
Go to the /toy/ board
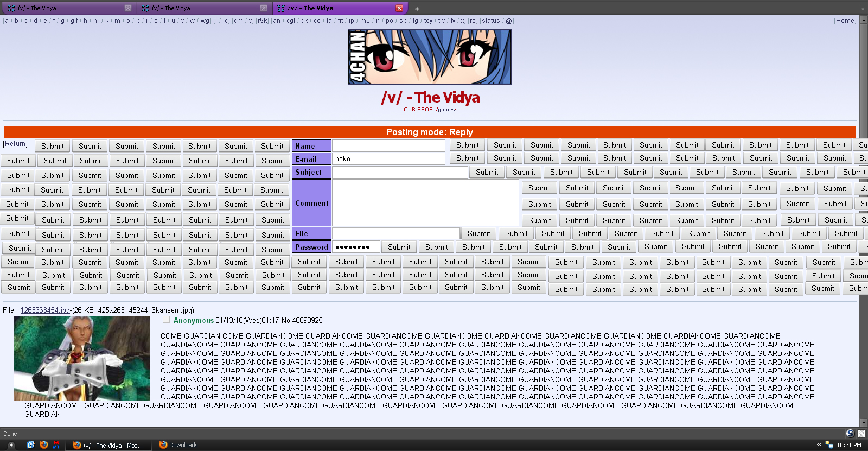tap(428, 21)
